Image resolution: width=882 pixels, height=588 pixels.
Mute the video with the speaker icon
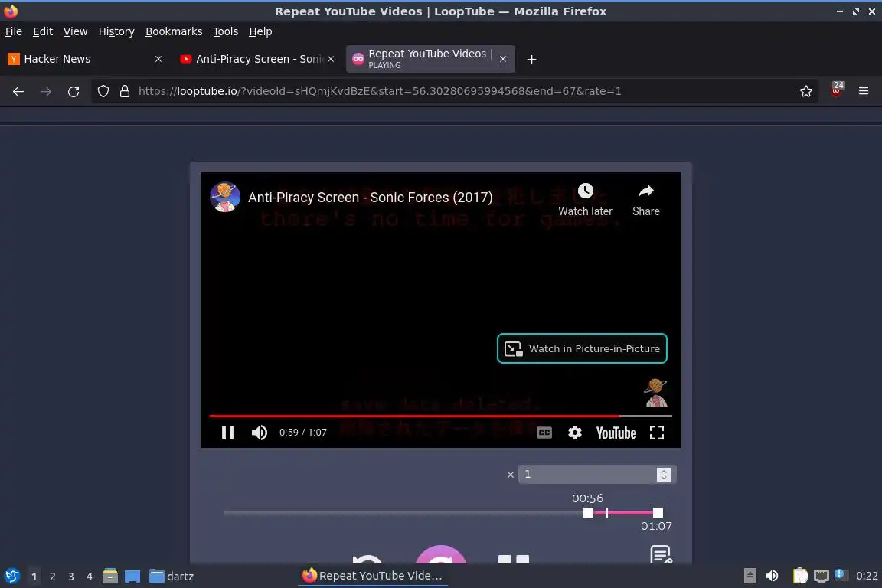point(260,432)
